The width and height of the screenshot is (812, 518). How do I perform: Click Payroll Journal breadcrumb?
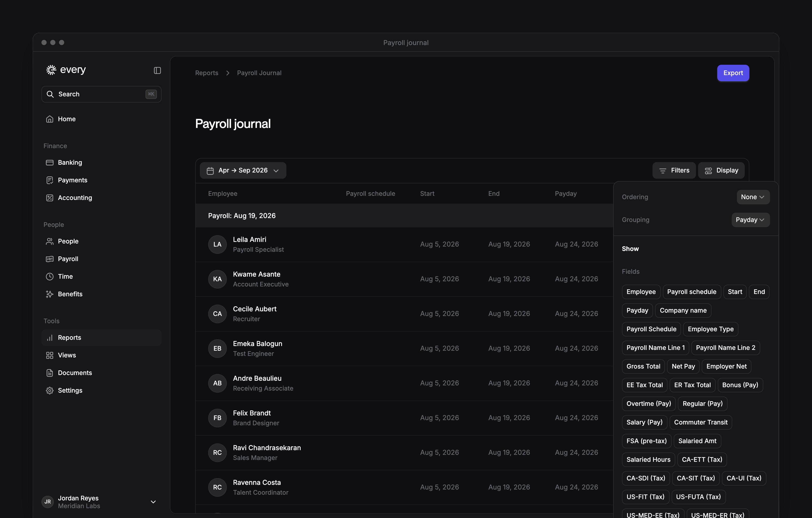(x=259, y=73)
